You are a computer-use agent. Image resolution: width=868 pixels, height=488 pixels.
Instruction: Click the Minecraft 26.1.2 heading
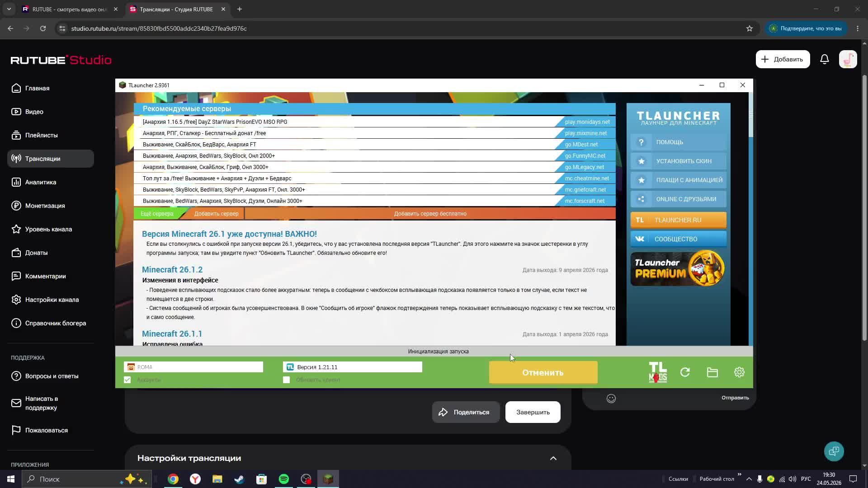172,270
